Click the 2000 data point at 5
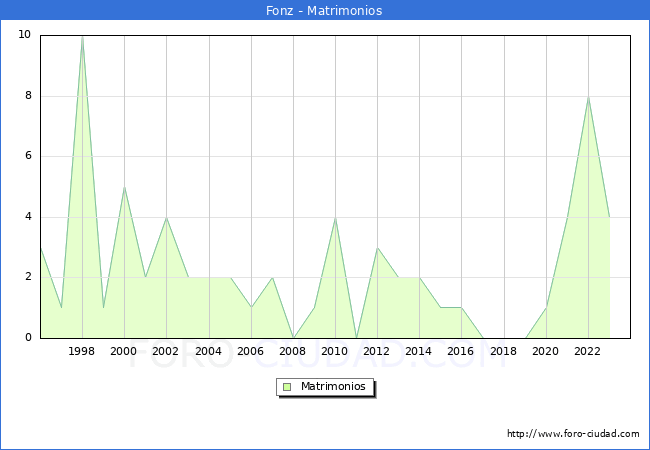The height and width of the screenshot is (450, 650). [x=124, y=188]
